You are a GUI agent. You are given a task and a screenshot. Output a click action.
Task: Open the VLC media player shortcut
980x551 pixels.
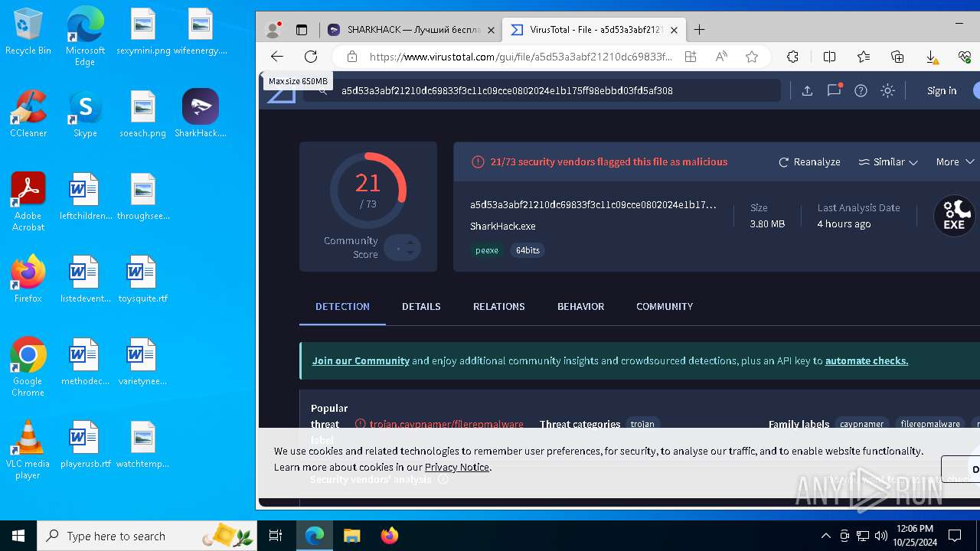click(x=28, y=449)
